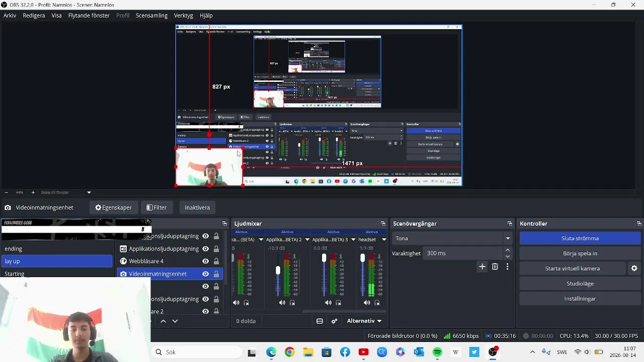Click the Inaktivera button
The height and width of the screenshot is (362, 644).
pyautogui.click(x=197, y=208)
